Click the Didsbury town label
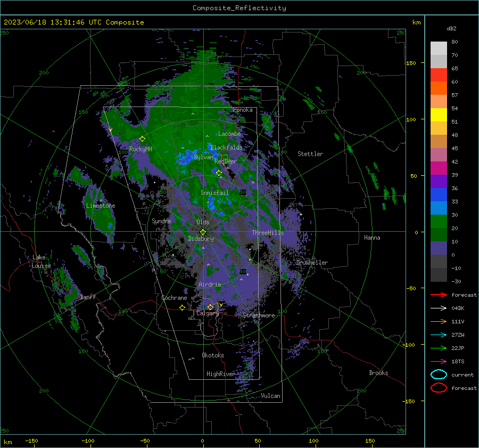 [201, 239]
